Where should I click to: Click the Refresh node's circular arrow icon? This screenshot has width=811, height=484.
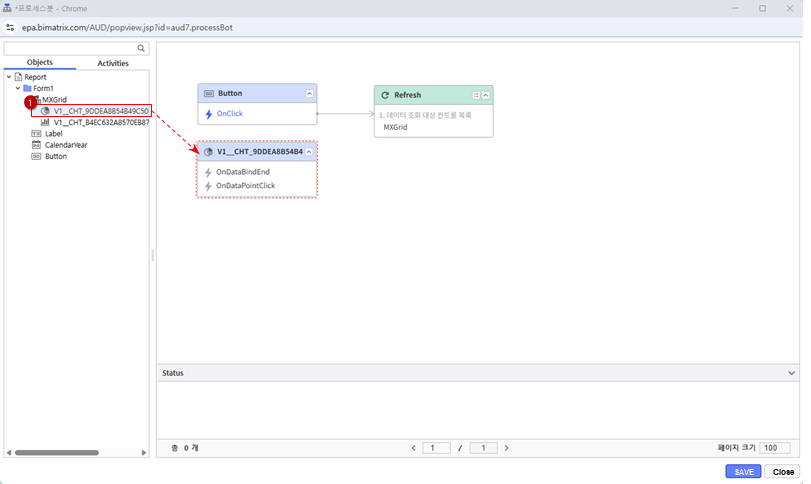tap(385, 95)
